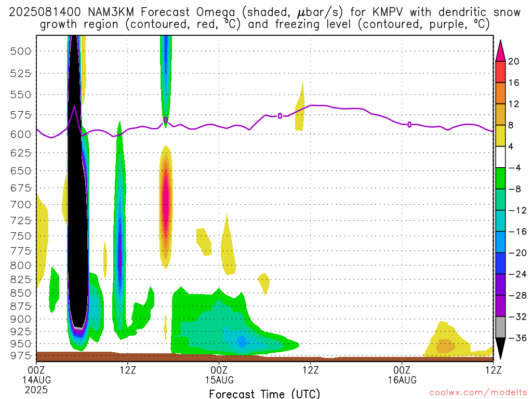Click the 550 pressure level label
Image resolution: width=532 pixels, height=399 pixels.
pos(21,95)
